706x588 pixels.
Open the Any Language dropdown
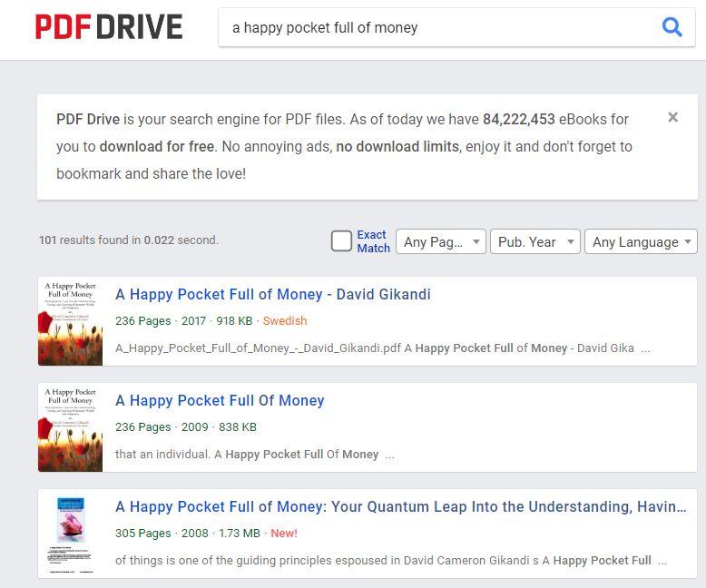(641, 241)
